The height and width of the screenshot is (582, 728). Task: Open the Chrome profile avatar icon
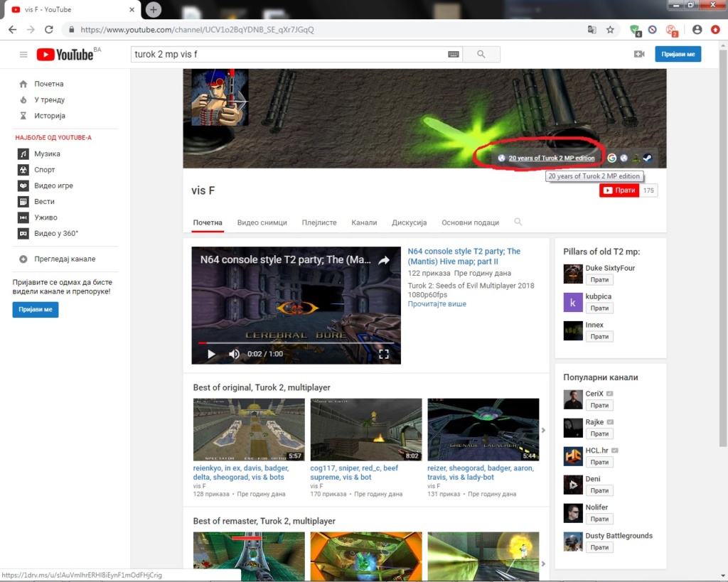(697, 30)
